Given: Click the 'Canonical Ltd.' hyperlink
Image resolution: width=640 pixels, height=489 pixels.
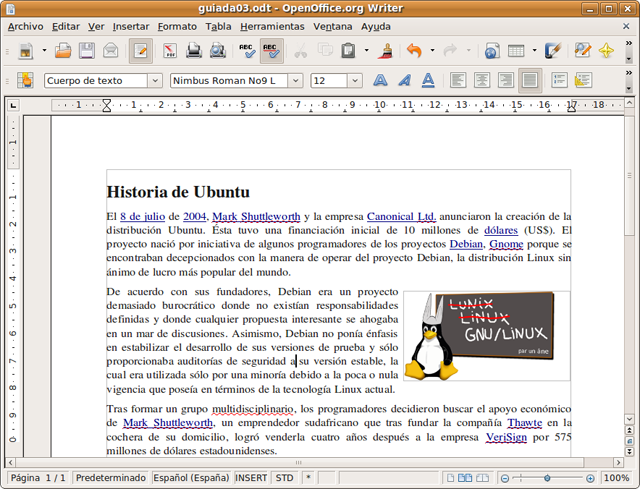Looking at the screenshot, I should [401, 216].
